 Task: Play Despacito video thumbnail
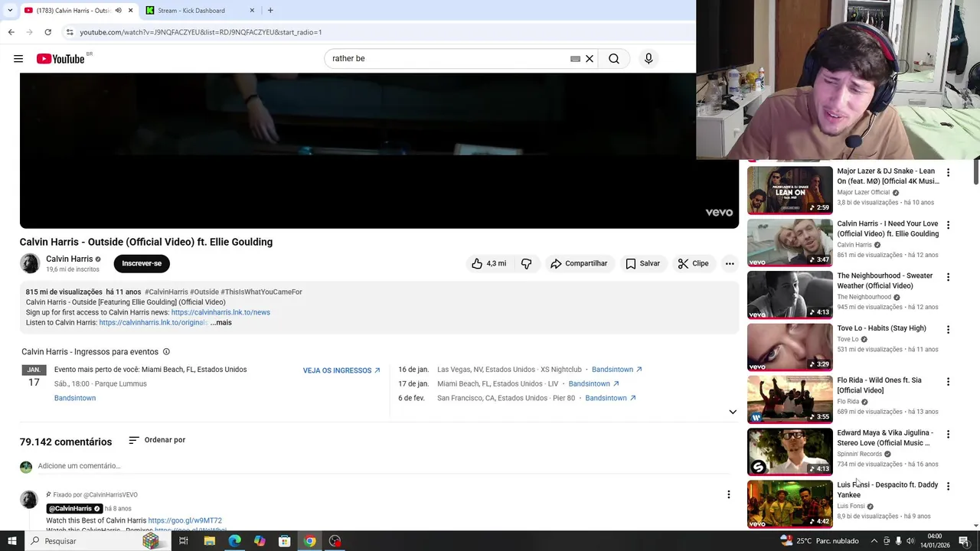(x=789, y=504)
